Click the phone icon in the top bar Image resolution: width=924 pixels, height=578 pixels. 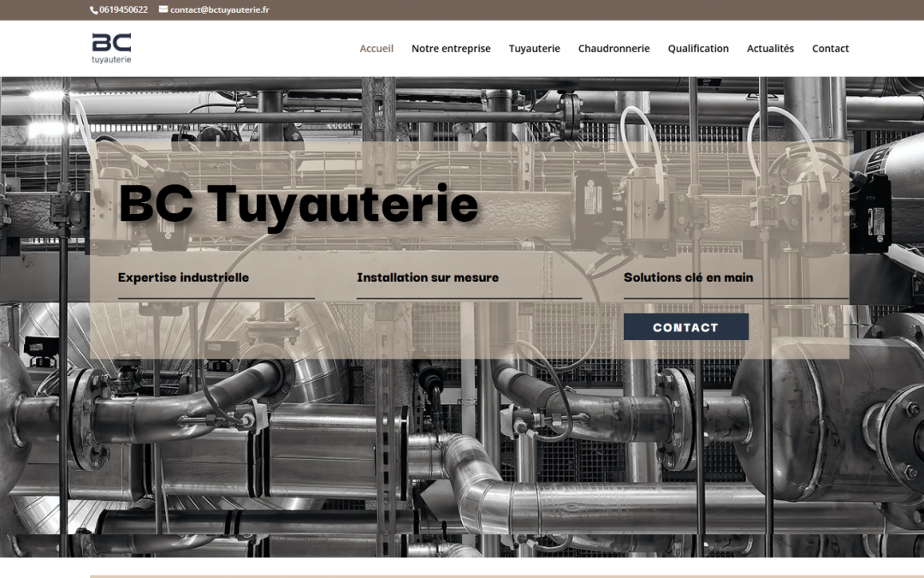click(93, 9)
